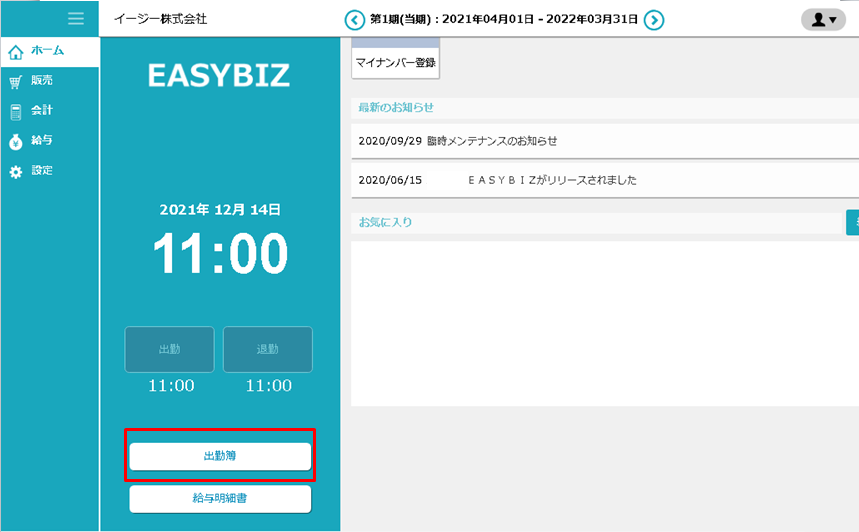The height and width of the screenshot is (532, 859).
Task: Open the 販売 shopping cart menu
Action: click(15, 82)
